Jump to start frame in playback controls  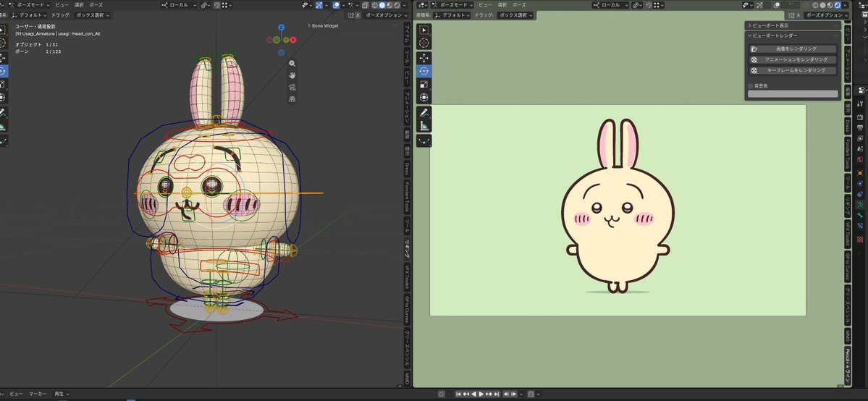tap(458, 394)
